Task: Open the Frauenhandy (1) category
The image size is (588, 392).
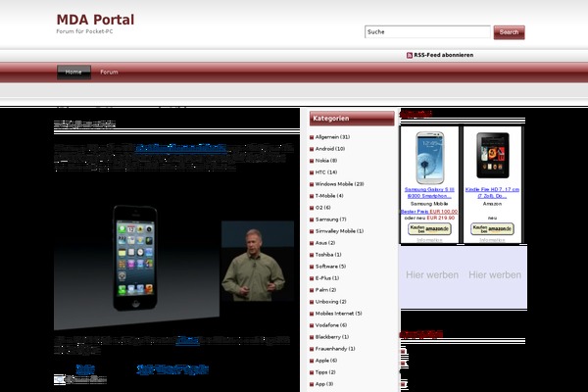Action: click(x=335, y=349)
